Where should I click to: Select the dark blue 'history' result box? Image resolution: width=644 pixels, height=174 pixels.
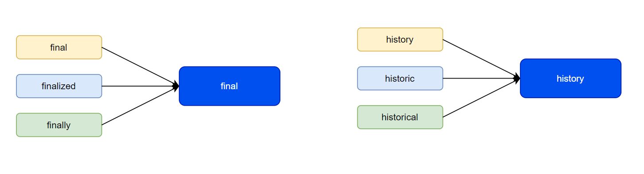pos(570,78)
